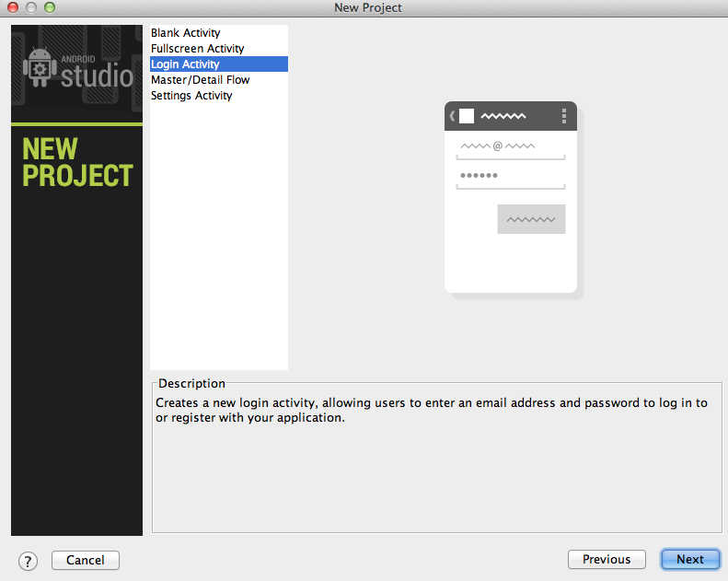This screenshot has width=728, height=581.
Task: Proceed with the Next button
Action: pyautogui.click(x=690, y=559)
